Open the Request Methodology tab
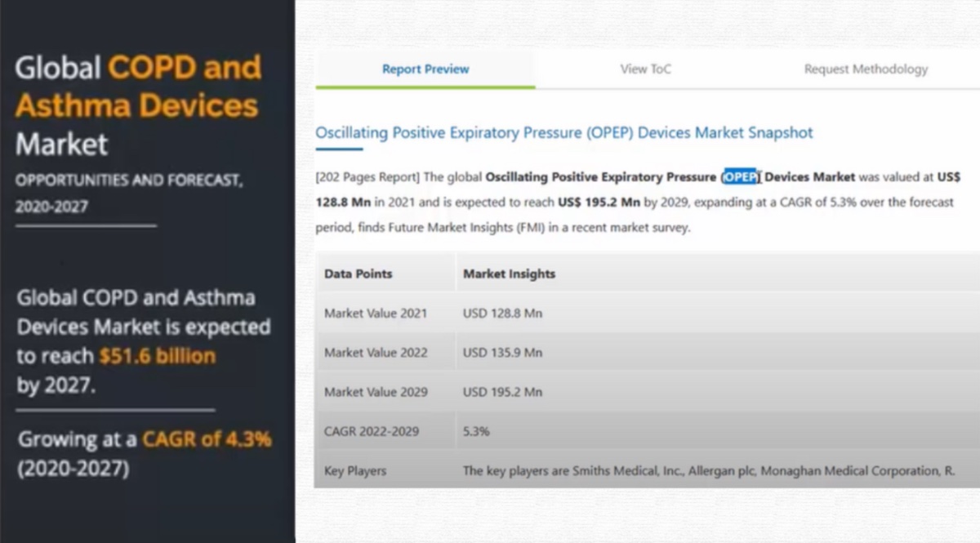The image size is (980, 543). pos(866,69)
